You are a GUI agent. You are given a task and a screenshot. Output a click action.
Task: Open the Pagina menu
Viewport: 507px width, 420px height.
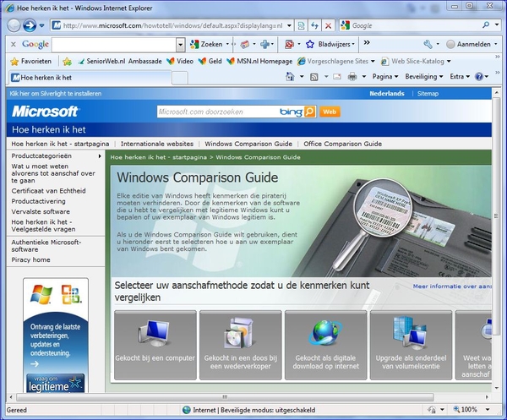click(385, 77)
